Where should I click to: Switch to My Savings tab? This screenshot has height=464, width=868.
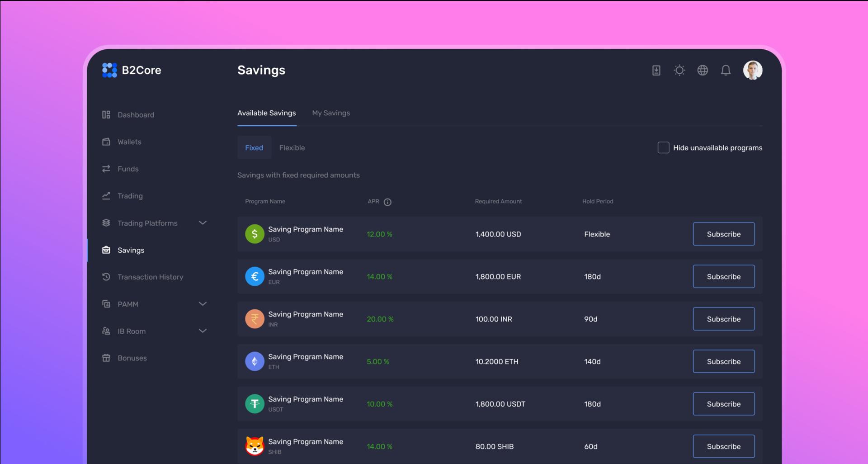point(331,113)
